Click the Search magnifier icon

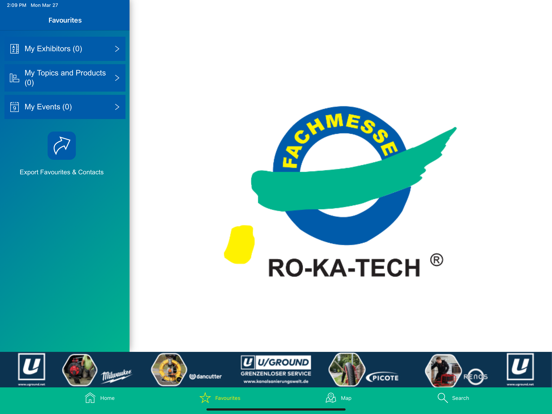click(442, 398)
